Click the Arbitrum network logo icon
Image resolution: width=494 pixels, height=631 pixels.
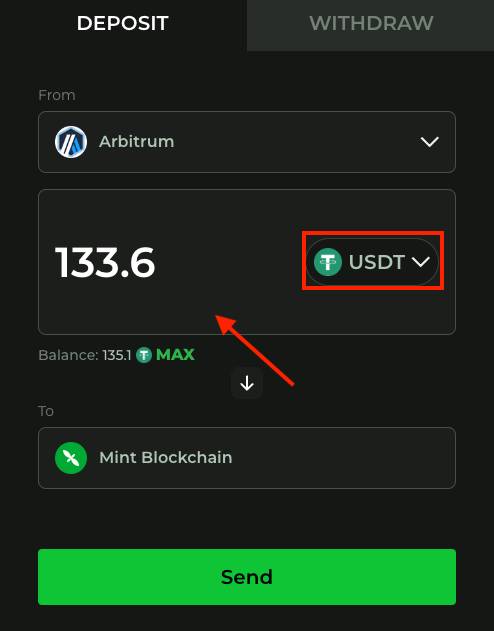(71, 142)
